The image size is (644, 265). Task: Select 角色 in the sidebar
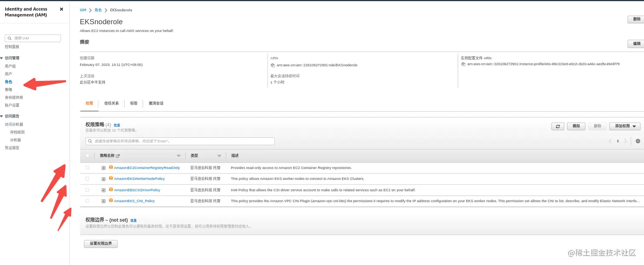point(8,82)
